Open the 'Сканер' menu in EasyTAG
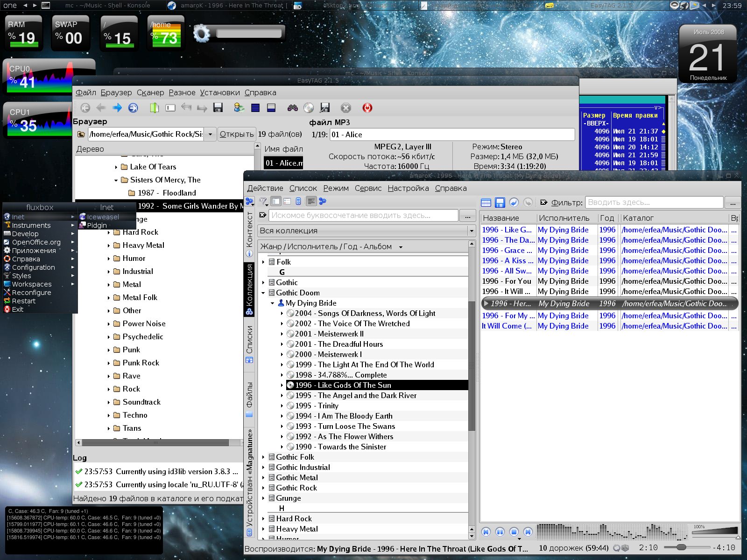The height and width of the screenshot is (560, 747). [150, 92]
